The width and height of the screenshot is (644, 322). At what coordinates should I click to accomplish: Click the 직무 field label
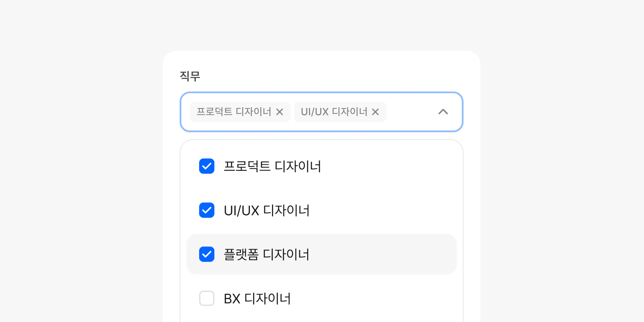pyautogui.click(x=190, y=76)
